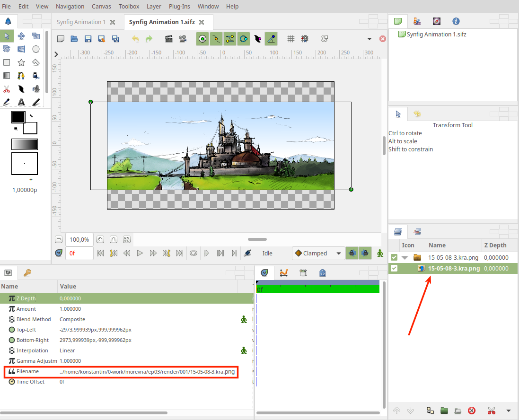Fit canvas zoom to window
The width and height of the screenshot is (519, 420).
click(x=127, y=239)
